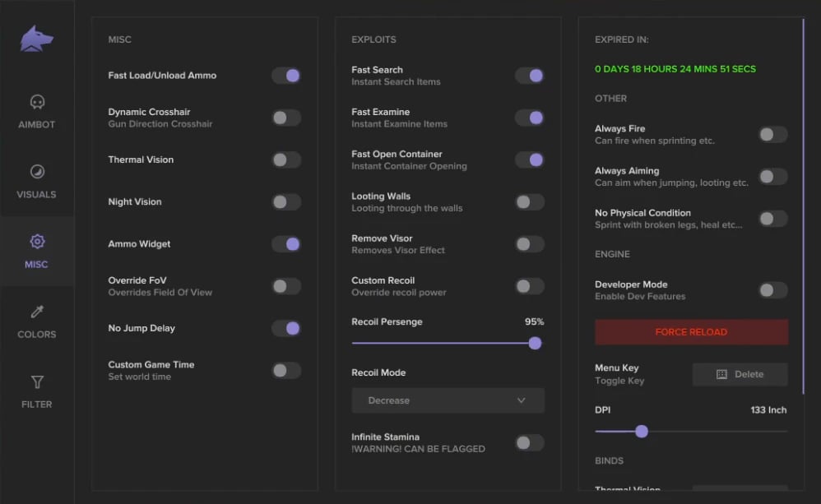Click the Filter funnel icon

pyautogui.click(x=37, y=381)
